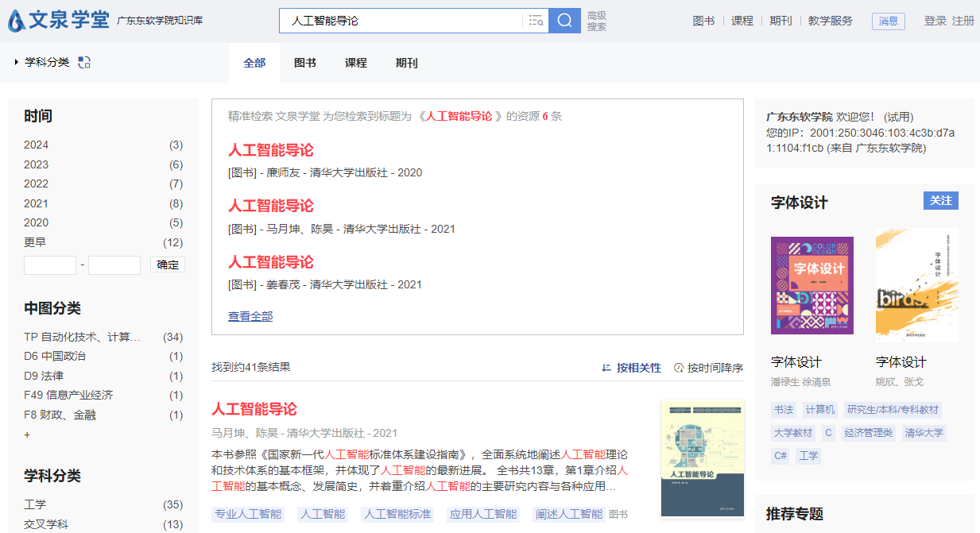The width and height of the screenshot is (980, 533).
Task: Open 教学服务 in the top menu
Action: [832, 21]
